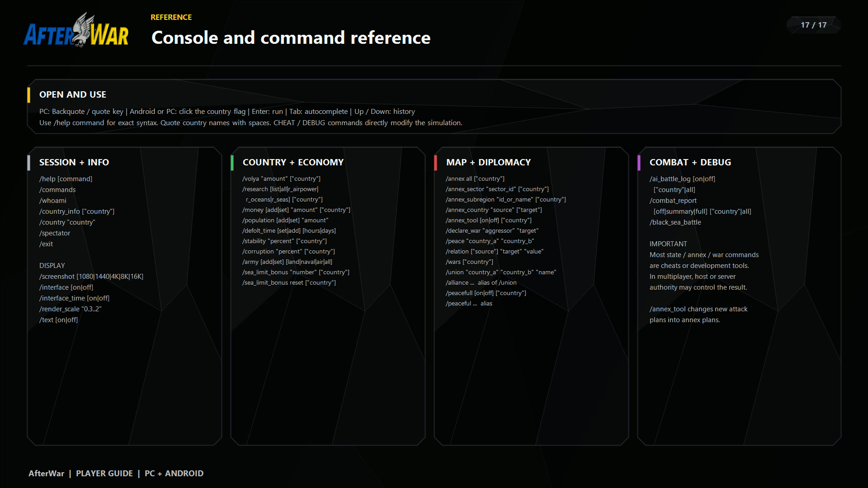The image size is (868, 488).
Task: Click the 17 / 17 page indicator
Action: click(813, 25)
